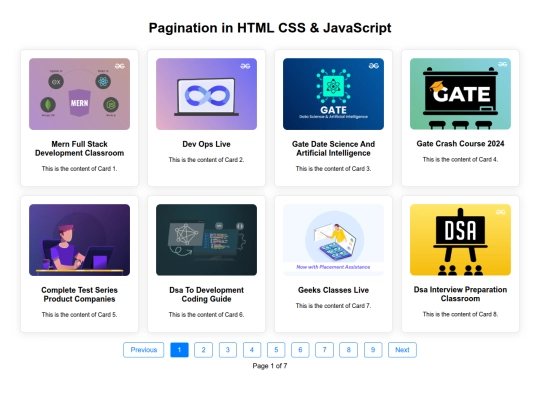Click the Node.js hexagon icon
This screenshot has height=405, width=540.
111,104
